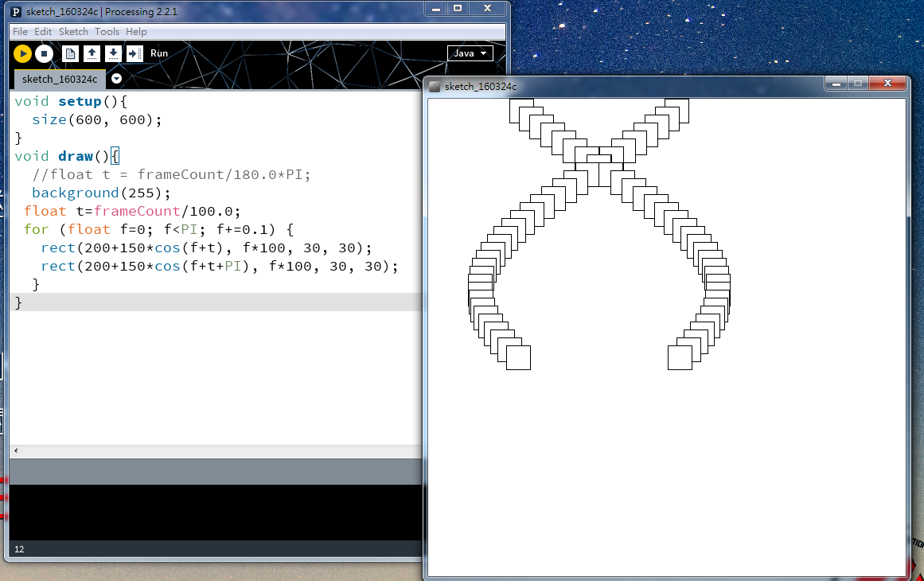Minimize the sketch output window
This screenshot has width=924, height=581.
(x=836, y=84)
